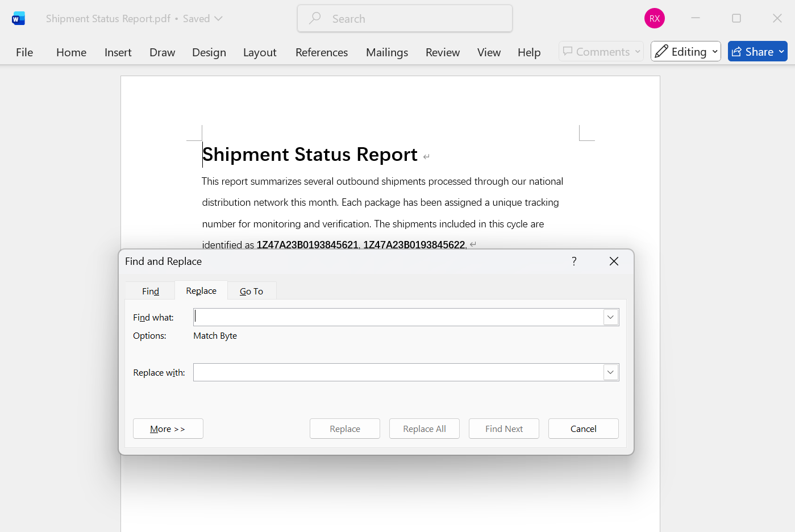Switch to the Find tab

click(x=150, y=291)
